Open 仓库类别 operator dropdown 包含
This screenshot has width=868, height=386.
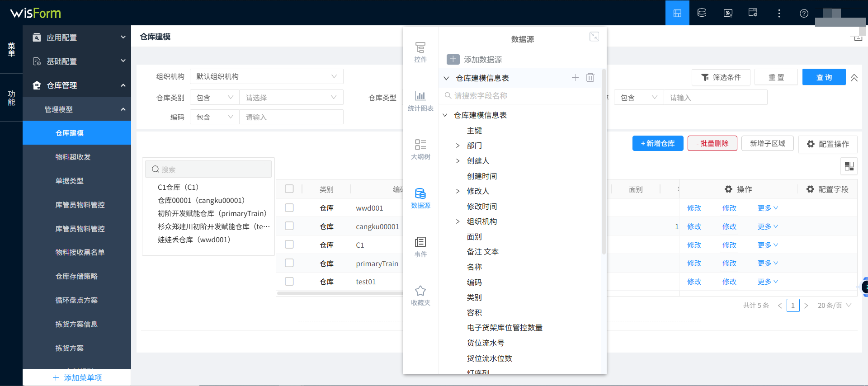pos(215,97)
